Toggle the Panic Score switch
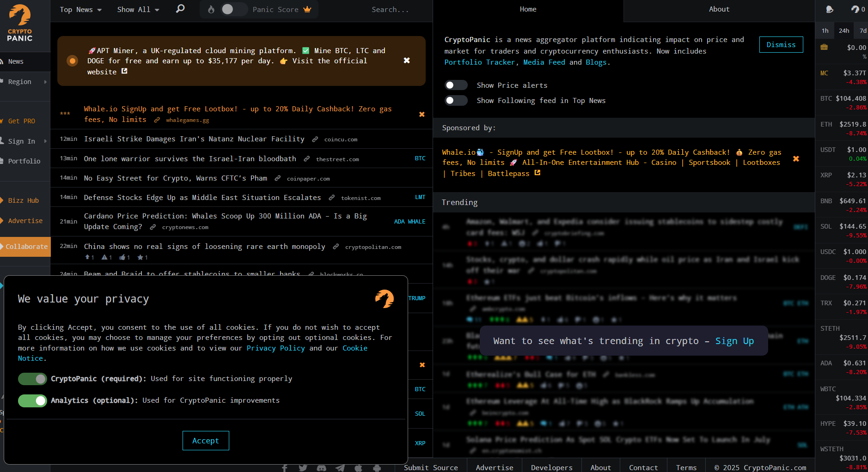 tap(233, 9)
